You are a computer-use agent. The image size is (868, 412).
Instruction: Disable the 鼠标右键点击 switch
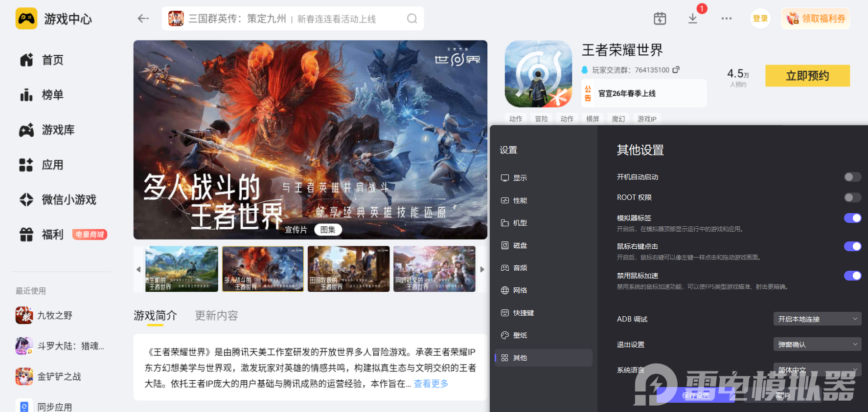pyautogui.click(x=852, y=246)
